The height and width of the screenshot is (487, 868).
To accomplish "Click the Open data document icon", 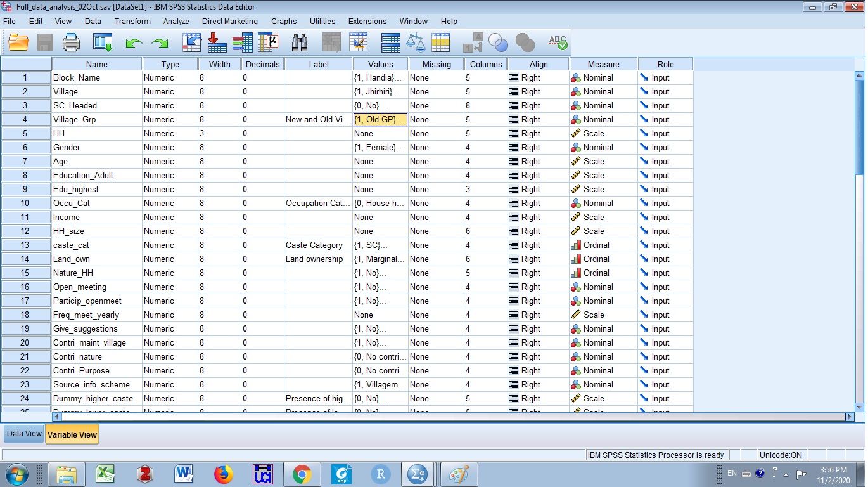I will [x=18, y=43].
